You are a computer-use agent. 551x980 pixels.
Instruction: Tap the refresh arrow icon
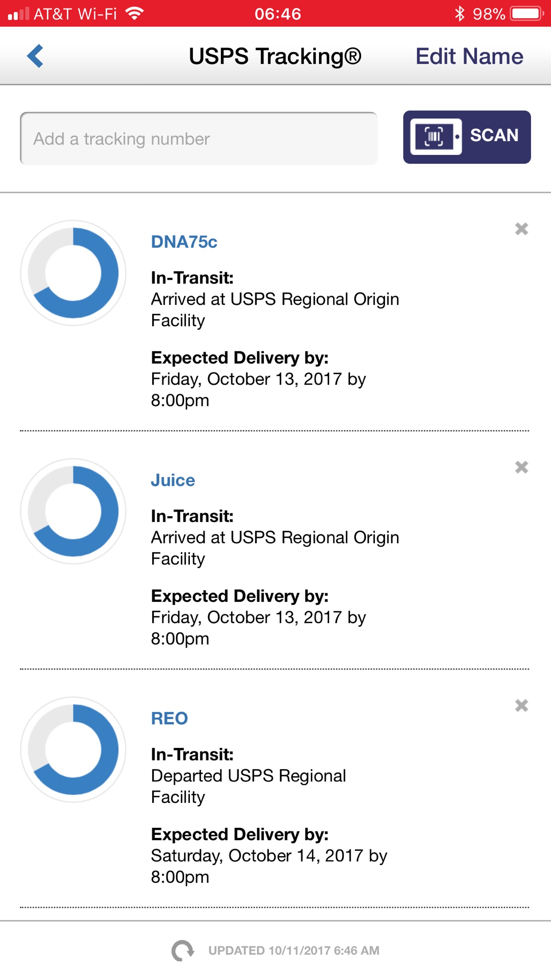coord(183,950)
